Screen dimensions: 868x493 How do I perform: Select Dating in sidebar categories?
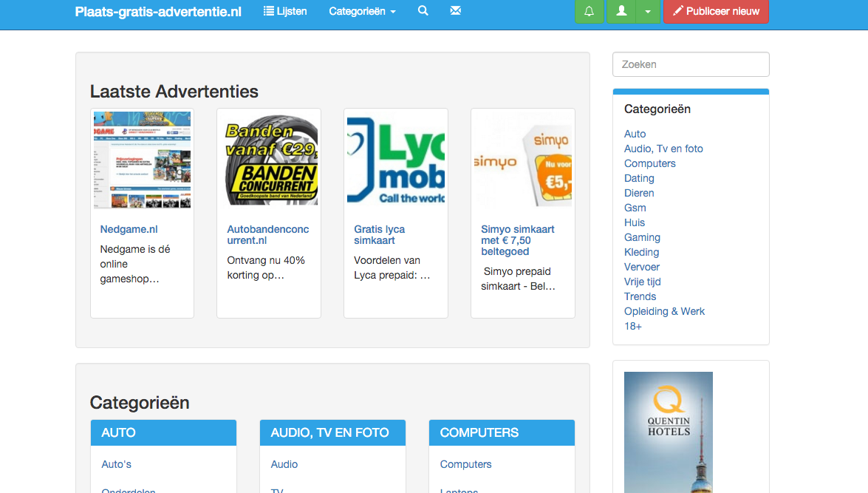tap(640, 178)
